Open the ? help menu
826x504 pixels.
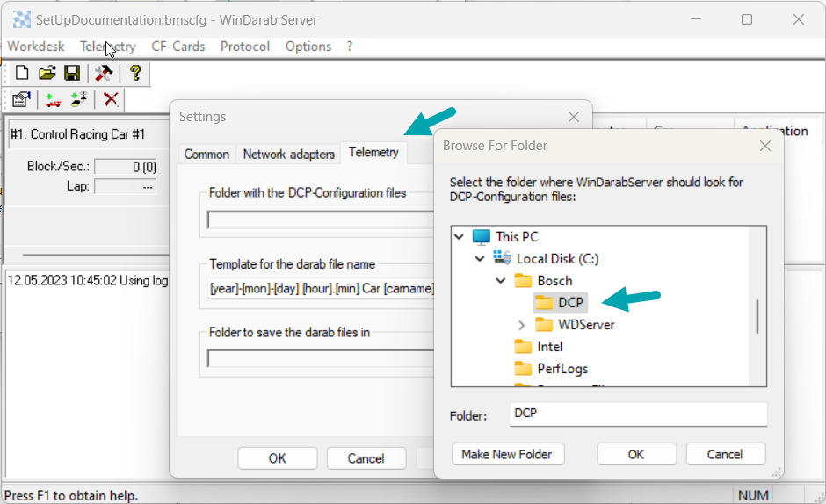(x=349, y=47)
